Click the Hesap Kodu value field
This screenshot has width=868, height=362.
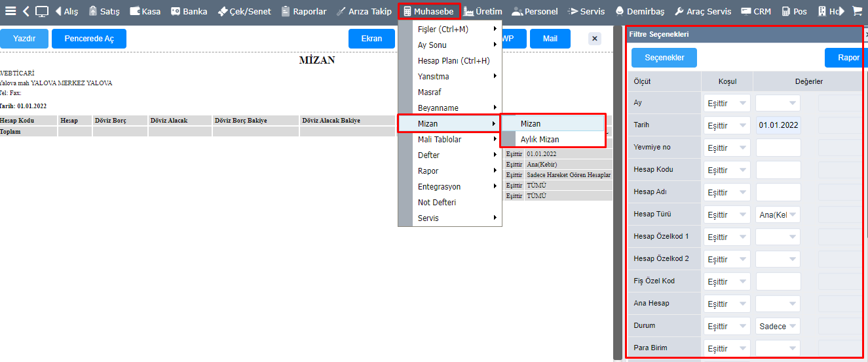(x=778, y=170)
